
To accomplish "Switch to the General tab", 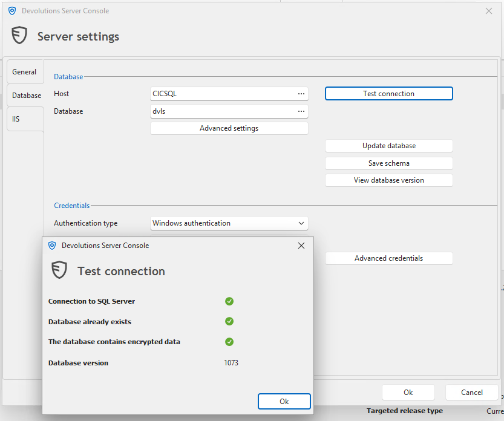I will 25,71.
